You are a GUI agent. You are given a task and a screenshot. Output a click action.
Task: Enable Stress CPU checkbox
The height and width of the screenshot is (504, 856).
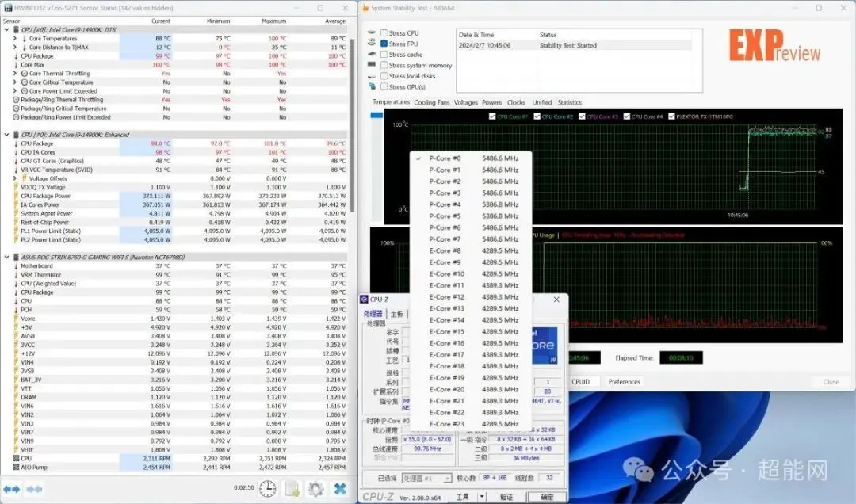coord(384,32)
